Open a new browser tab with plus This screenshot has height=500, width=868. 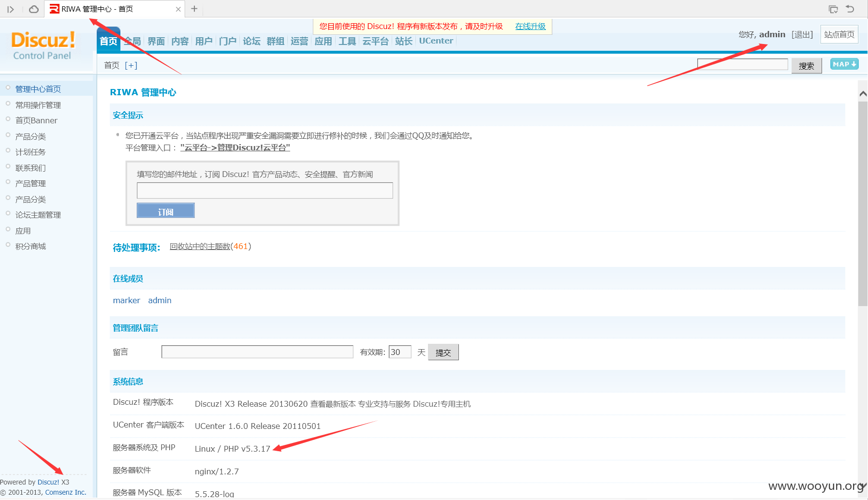[x=194, y=9]
